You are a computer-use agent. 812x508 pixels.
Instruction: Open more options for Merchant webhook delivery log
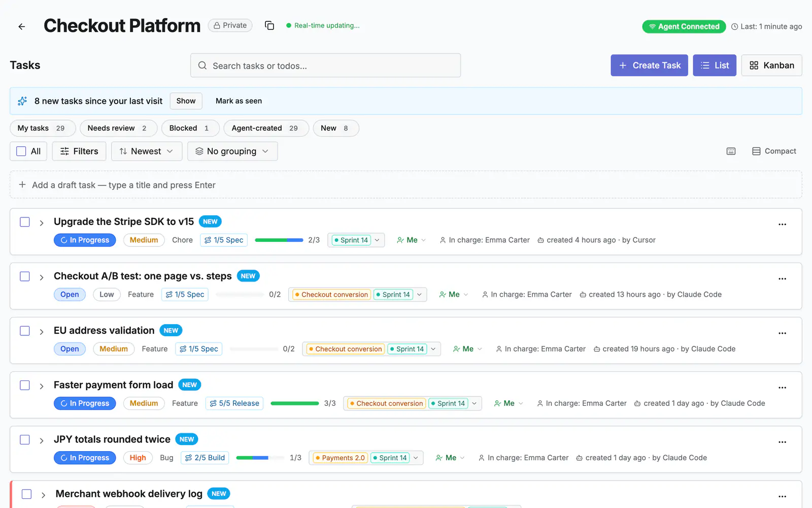coord(782,496)
